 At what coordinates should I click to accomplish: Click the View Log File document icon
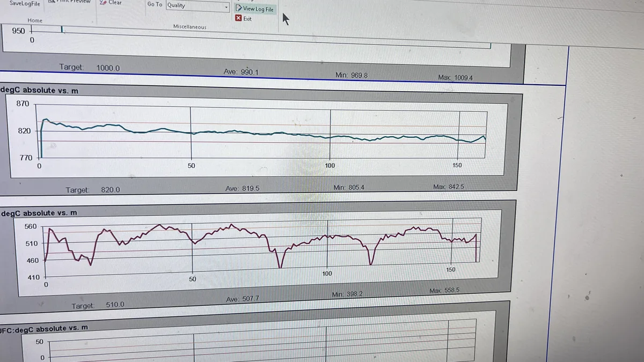point(238,9)
